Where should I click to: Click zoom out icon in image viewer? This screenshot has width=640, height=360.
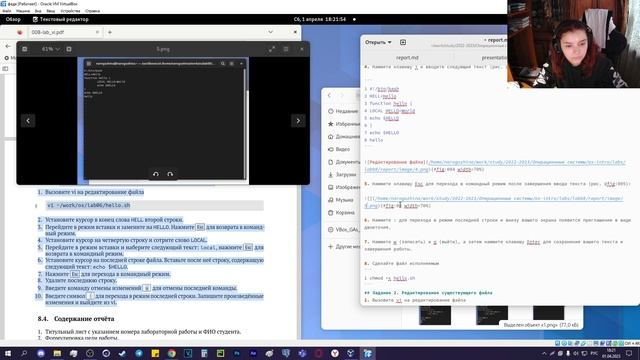point(24,49)
